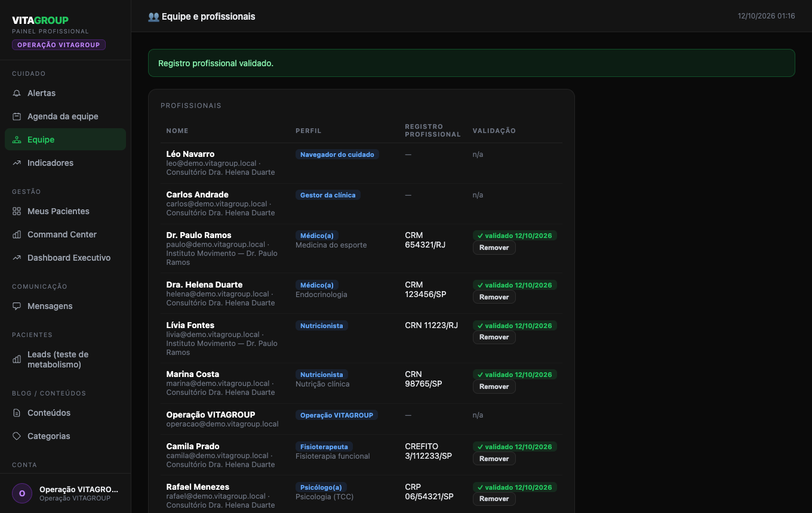Image resolution: width=812 pixels, height=513 pixels.
Task: Click the trend icon next to Indicadores
Action: (x=17, y=163)
